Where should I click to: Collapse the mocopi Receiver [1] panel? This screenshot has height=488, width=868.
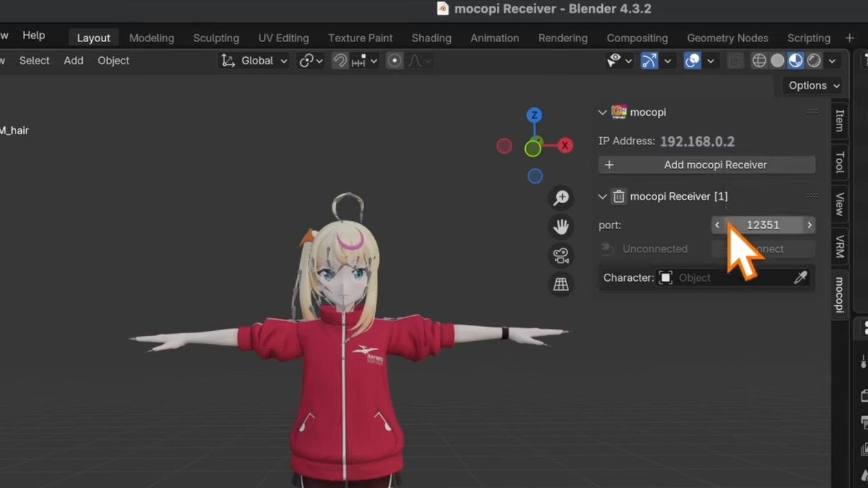pos(603,197)
